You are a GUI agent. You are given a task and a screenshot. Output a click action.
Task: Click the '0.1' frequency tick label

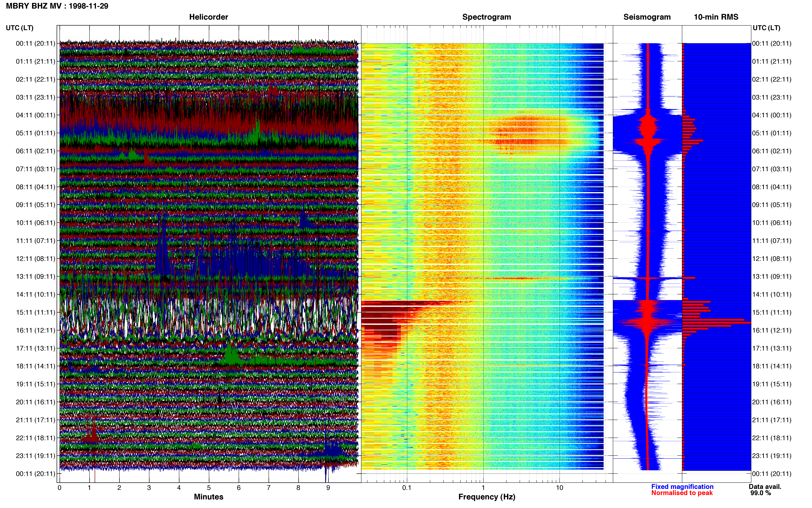pos(407,488)
